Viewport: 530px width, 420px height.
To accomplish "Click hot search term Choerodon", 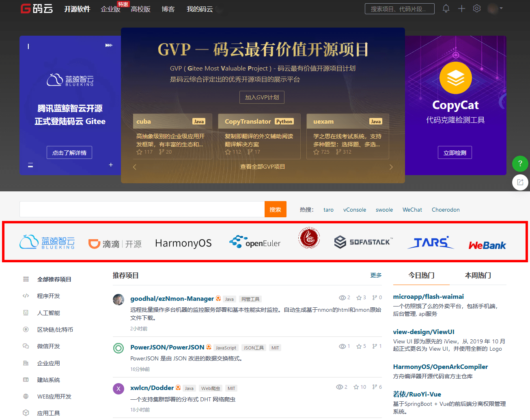I will pyautogui.click(x=446, y=210).
